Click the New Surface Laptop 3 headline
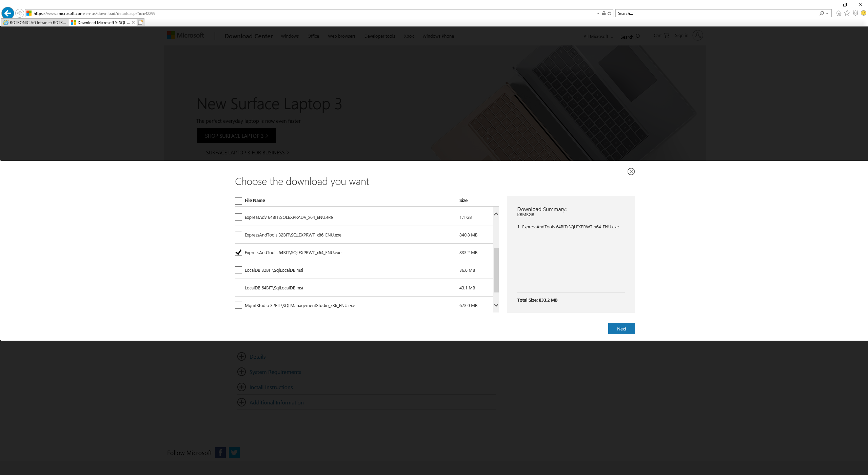 [269, 104]
